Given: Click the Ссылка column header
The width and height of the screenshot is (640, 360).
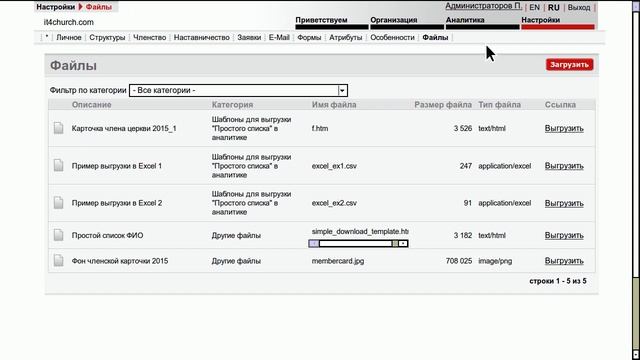Looking at the screenshot, I should [560, 105].
